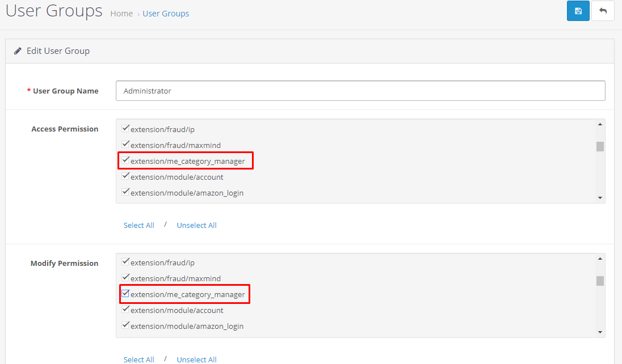Toggle Access Permission extension/fraud/ip checkbox
The height and width of the screenshot is (364, 622).
tap(125, 128)
